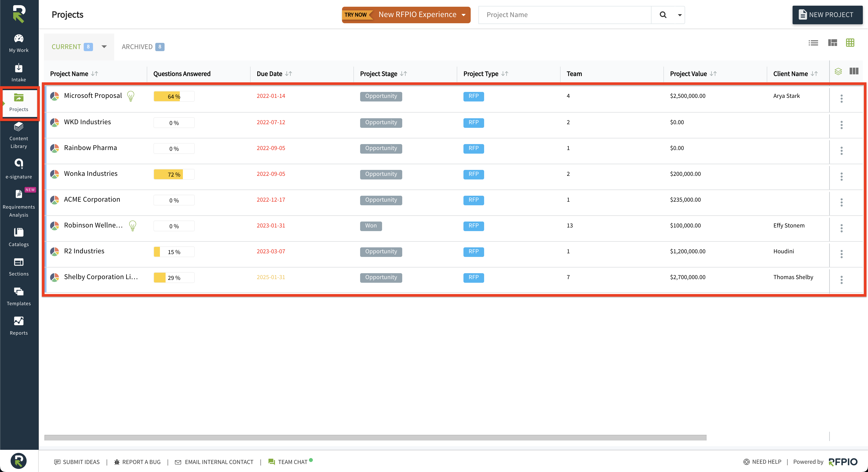Click the 72% progress bar for Wonka Industries
This screenshot has height=472, width=868.
[174, 174]
